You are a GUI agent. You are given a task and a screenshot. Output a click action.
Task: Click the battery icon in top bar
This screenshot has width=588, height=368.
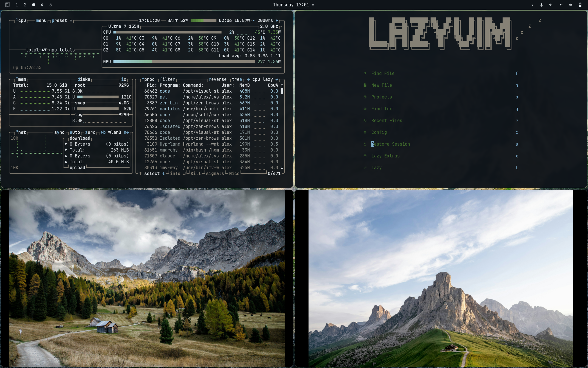(x=580, y=5)
